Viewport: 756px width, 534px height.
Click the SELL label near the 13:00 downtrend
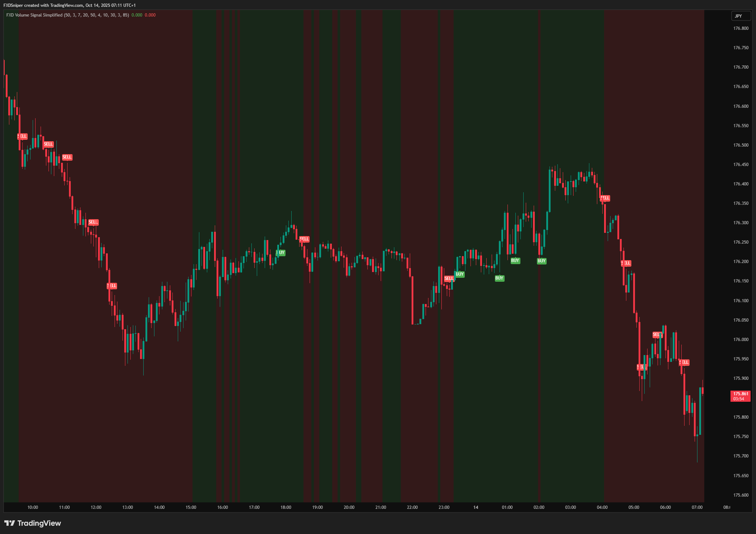pos(112,286)
